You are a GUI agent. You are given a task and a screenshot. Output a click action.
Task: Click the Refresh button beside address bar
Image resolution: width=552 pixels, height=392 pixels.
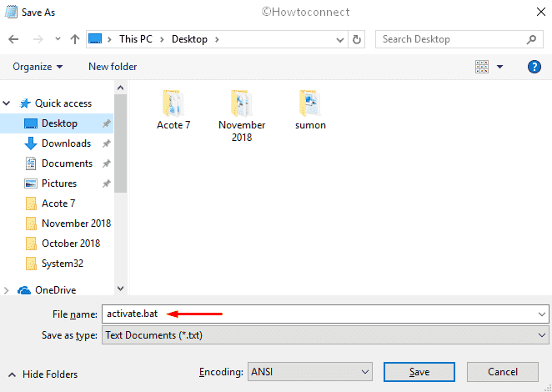[x=357, y=39]
